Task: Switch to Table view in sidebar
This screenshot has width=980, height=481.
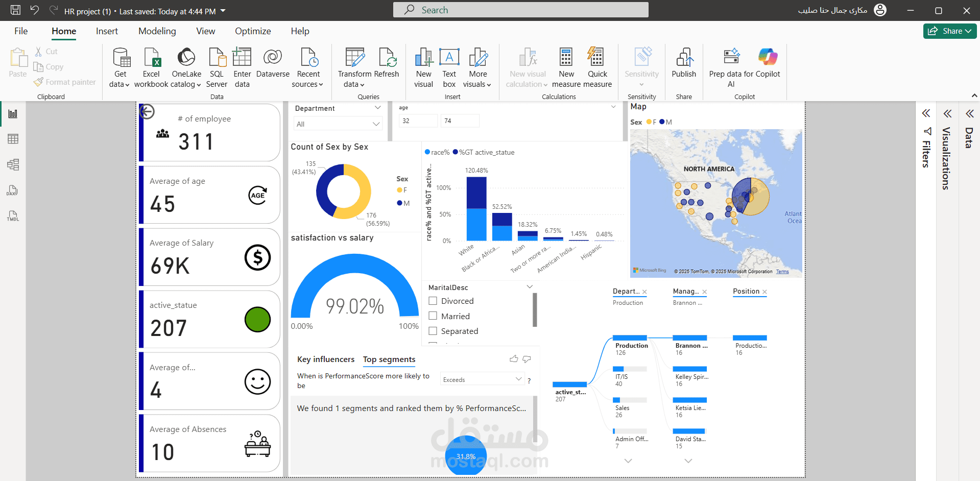Action: click(13, 139)
